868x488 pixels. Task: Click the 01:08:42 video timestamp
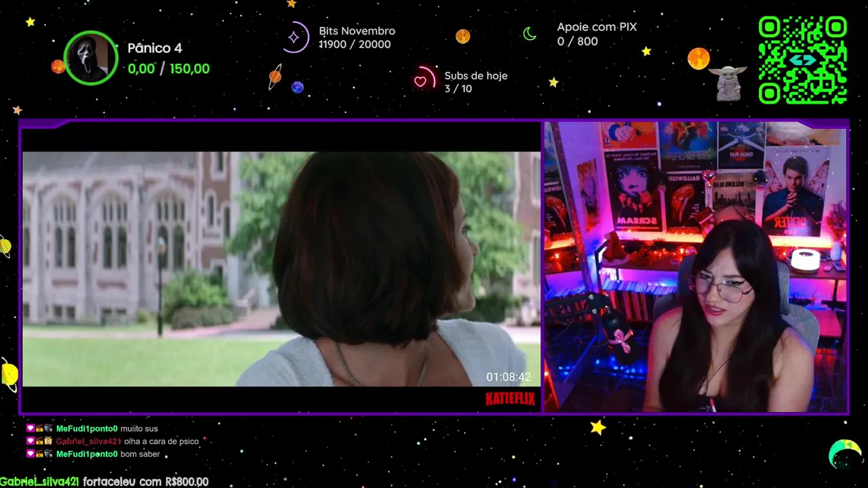pyautogui.click(x=509, y=377)
